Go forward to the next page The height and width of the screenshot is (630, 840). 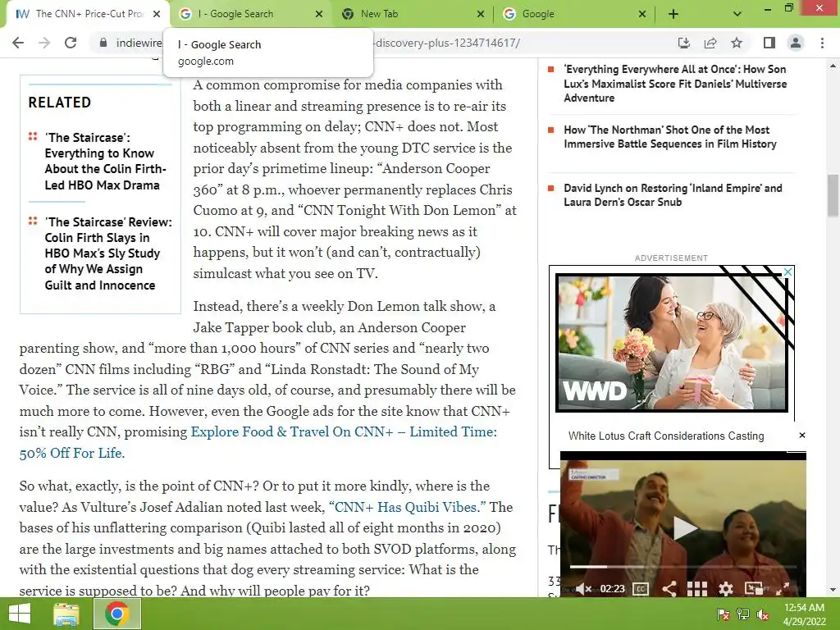pyautogui.click(x=44, y=43)
